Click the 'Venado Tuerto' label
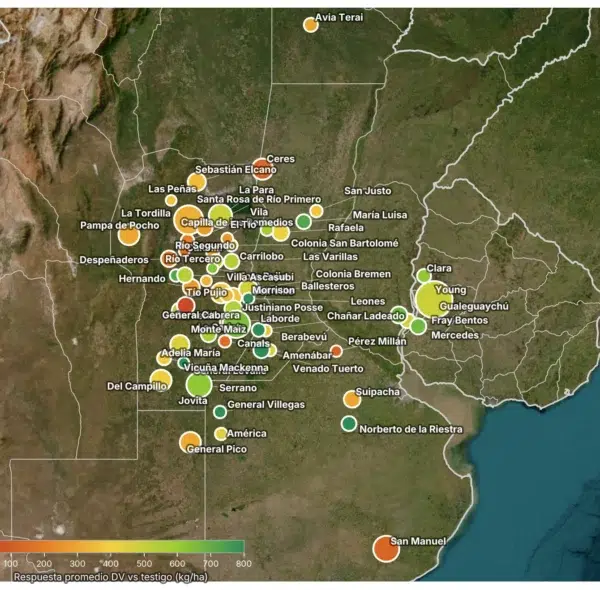This screenshot has width=600, height=590. click(x=328, y=368)
